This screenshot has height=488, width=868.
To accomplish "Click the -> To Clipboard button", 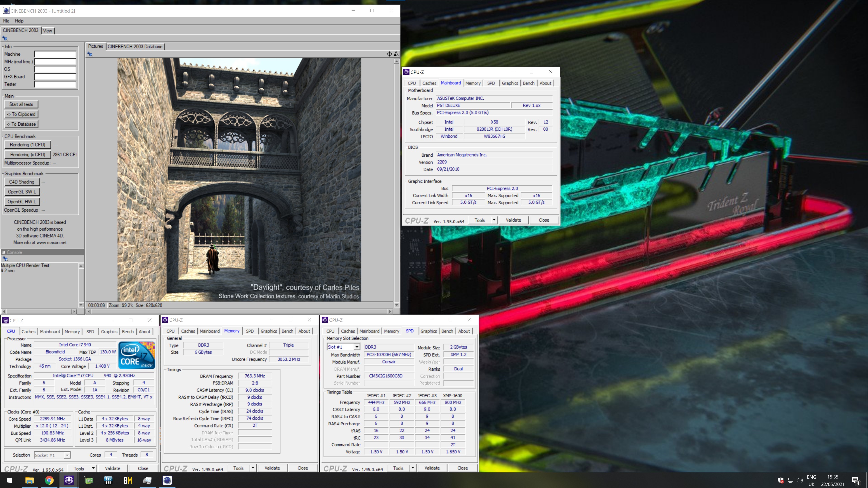I will point(21,114).
